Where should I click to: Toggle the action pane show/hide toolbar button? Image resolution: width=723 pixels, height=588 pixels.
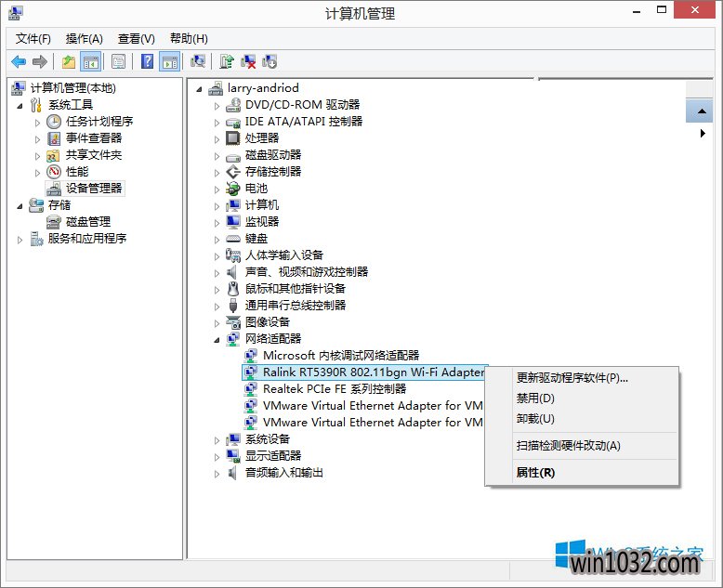tap(169, 61)
